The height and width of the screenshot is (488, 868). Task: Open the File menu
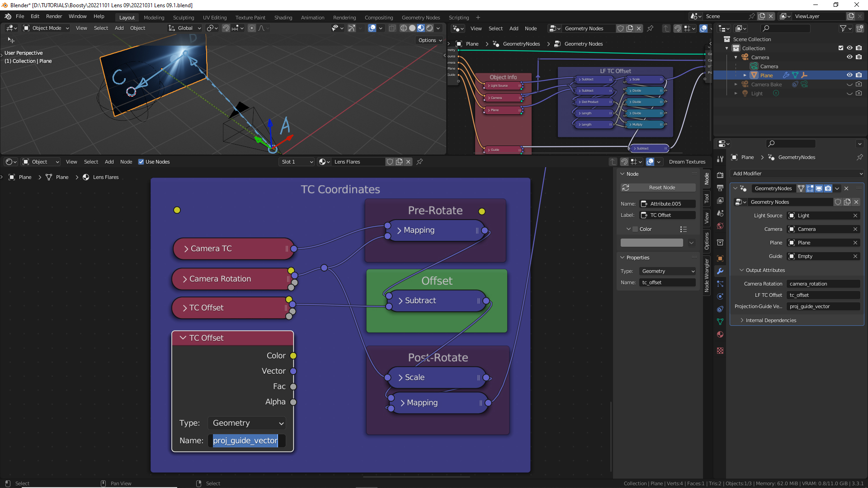point(20,16)
